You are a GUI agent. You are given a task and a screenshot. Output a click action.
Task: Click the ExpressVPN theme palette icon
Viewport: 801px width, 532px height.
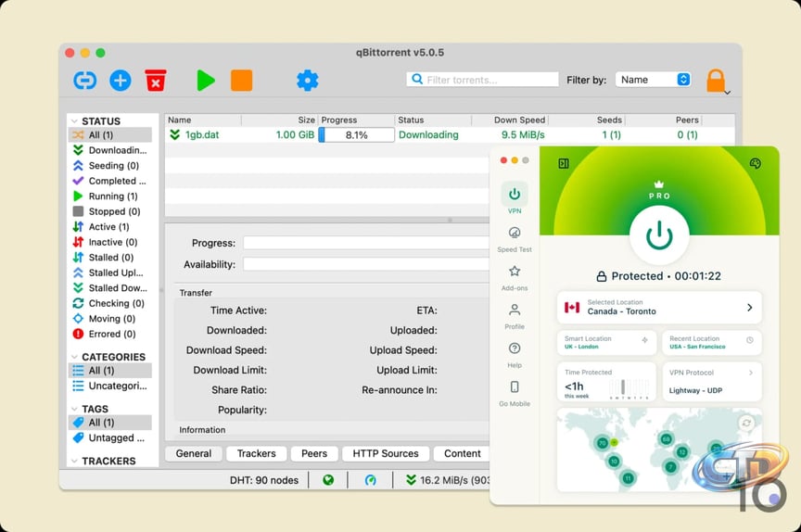point(755,163)
